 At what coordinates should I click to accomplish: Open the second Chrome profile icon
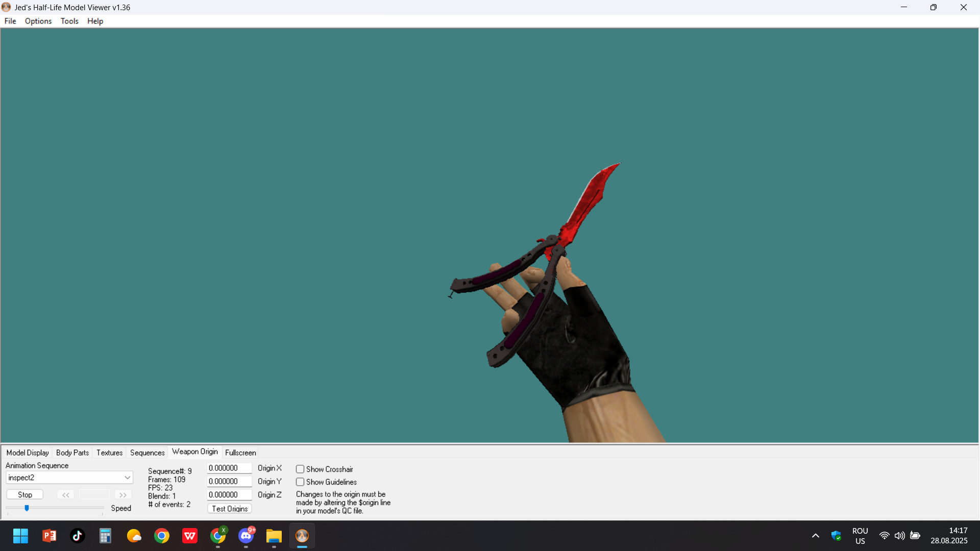tap(218, 536)
